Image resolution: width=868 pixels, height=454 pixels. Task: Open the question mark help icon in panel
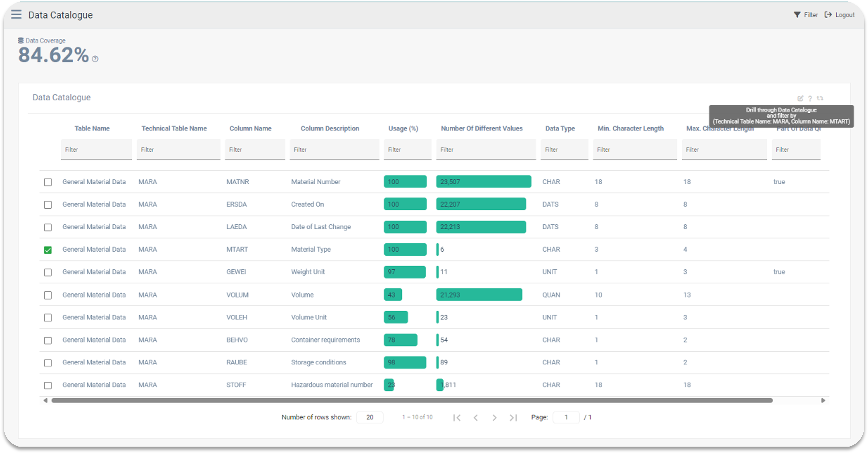point(810,98)
